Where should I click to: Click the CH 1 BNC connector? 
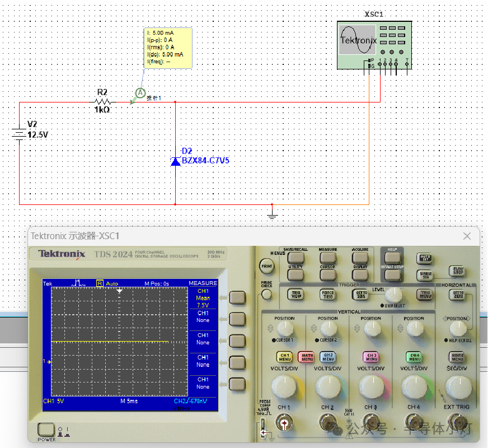click(x=284, y=423)
